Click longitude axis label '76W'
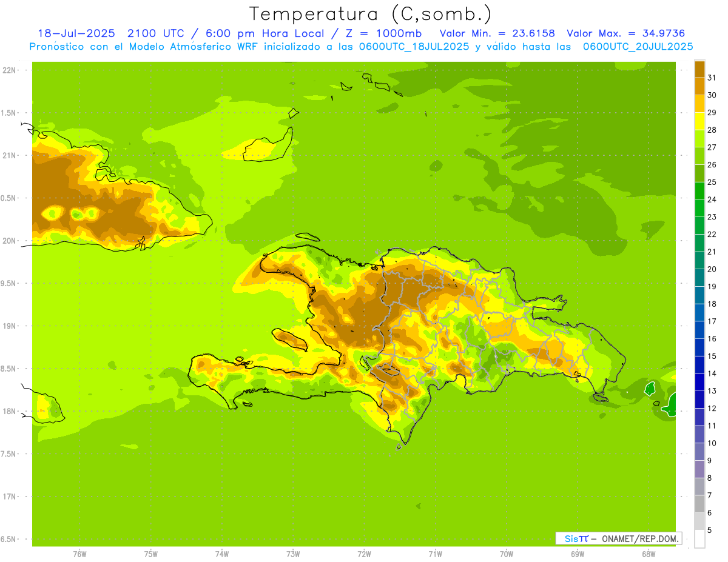The image size is (728, 562). point(79,554)
